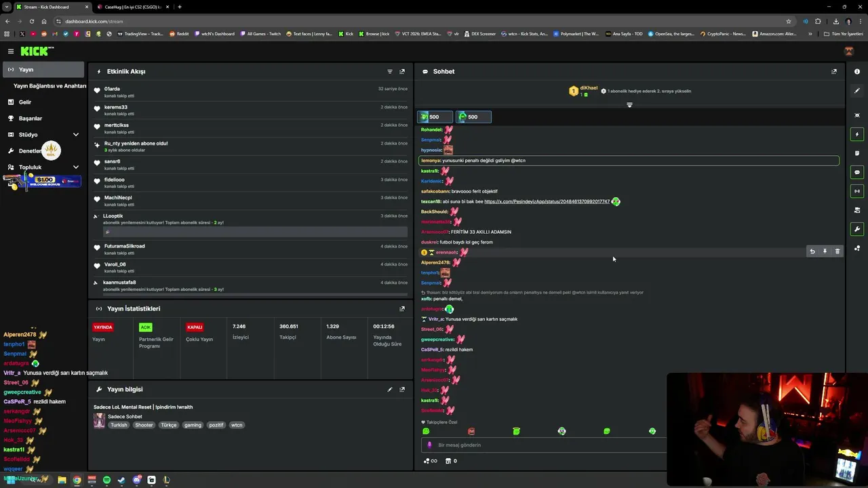Click the dashboard.kick.com address bar
The image size is (868, 488).
(x=407, y=21)
